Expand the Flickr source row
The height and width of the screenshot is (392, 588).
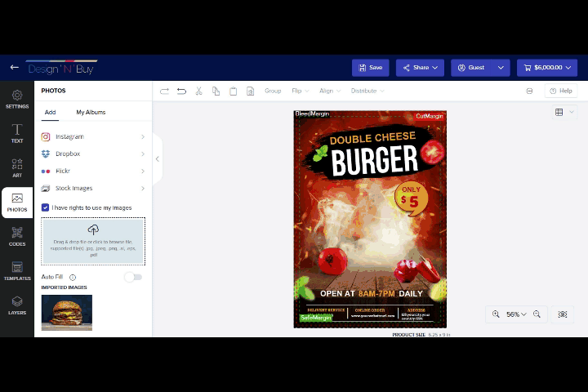[93, 171]
